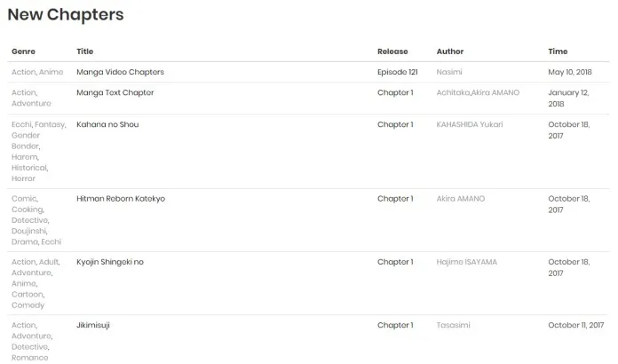The width and height of the screenshot is (618, 364).
Task: Open the Manga Text Chapter title
Action: click(x=115, y=92)
